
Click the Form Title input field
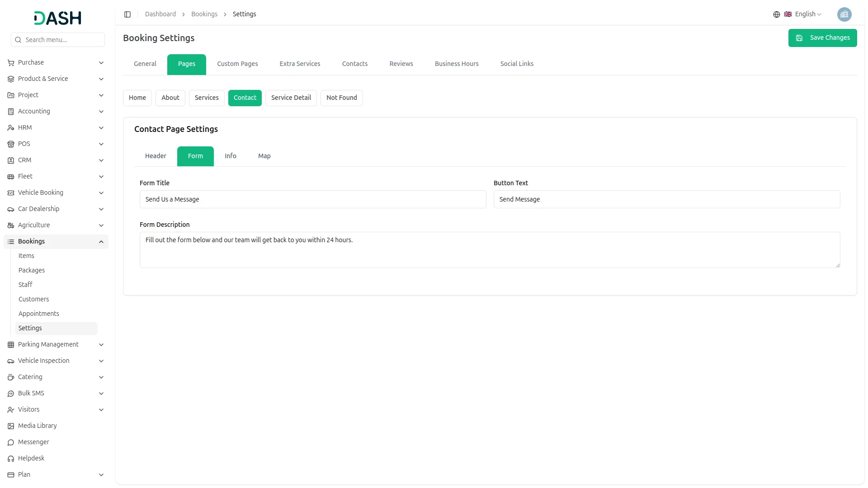coord(312,199)
